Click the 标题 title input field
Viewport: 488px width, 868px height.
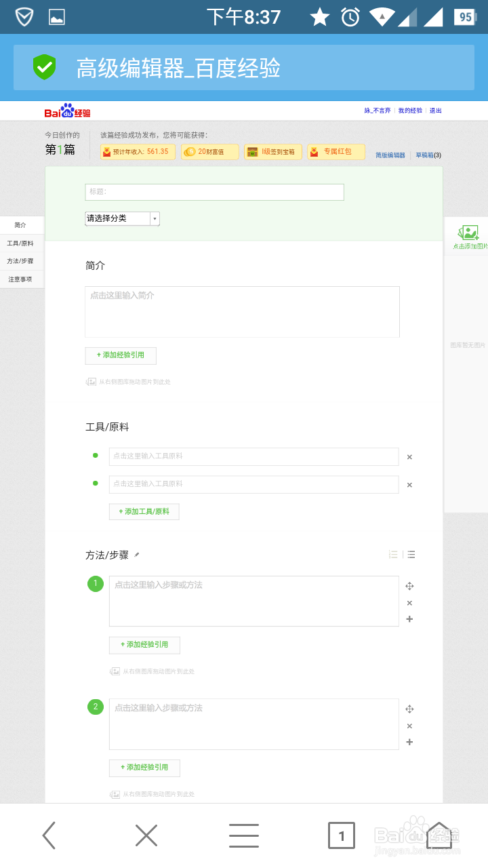coord(214,192)
